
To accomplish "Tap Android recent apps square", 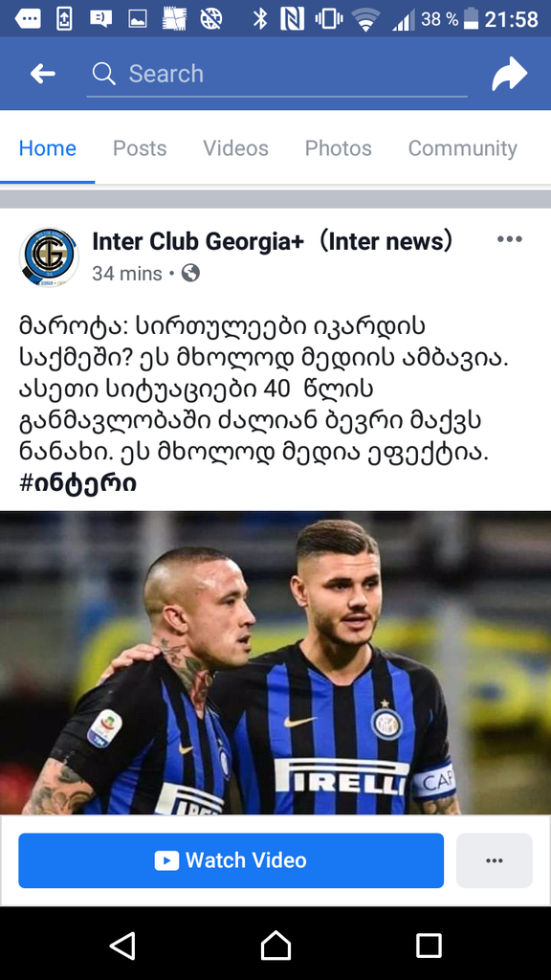I will point(429,946).
